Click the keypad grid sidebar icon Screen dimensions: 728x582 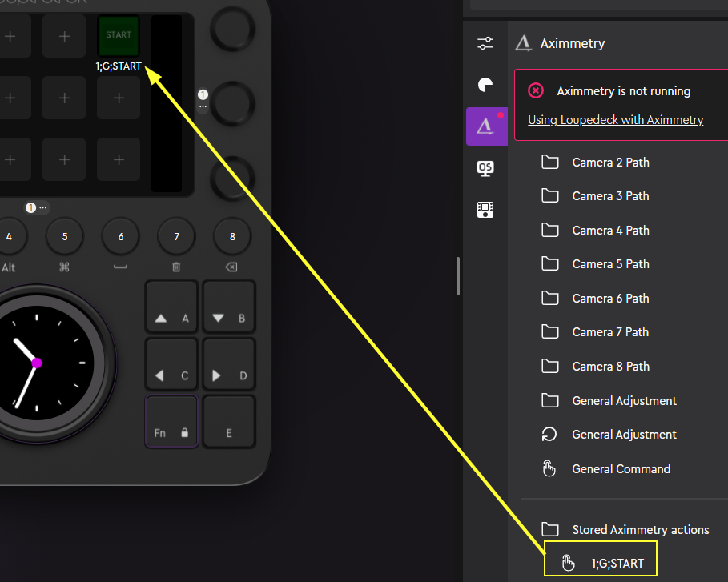pyautogui.click(x=485, y=210)
